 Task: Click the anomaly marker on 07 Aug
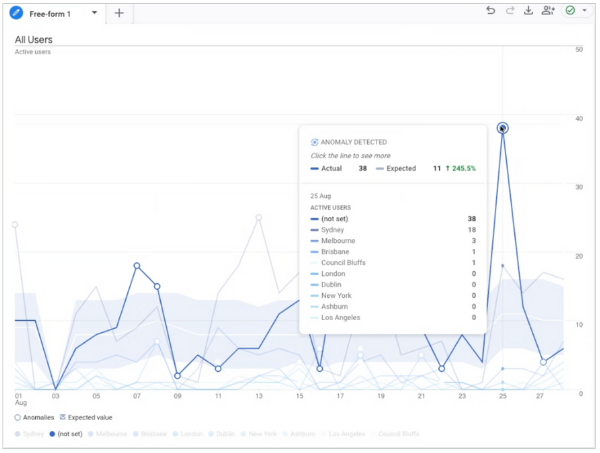click(137, 266)
